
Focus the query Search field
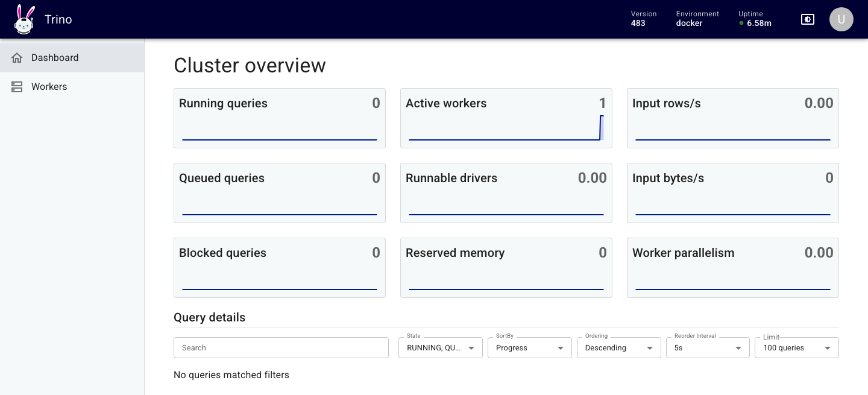coord(281,347)
